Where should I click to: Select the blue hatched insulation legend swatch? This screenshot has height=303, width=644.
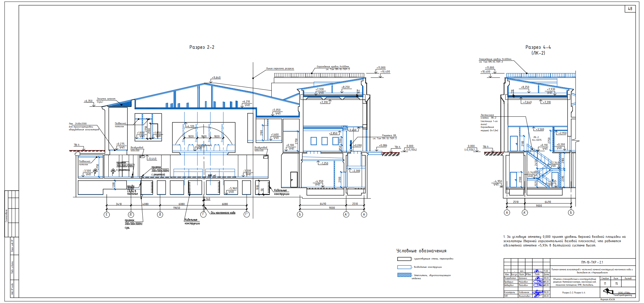pyautogui.click(x=404, y=275)
